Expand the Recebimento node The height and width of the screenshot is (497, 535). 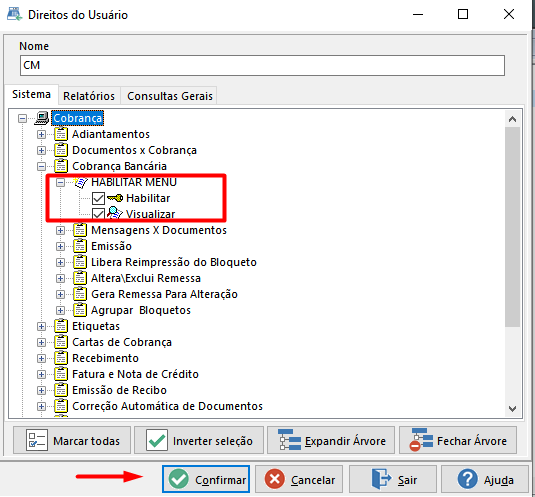tap(41, 359)
